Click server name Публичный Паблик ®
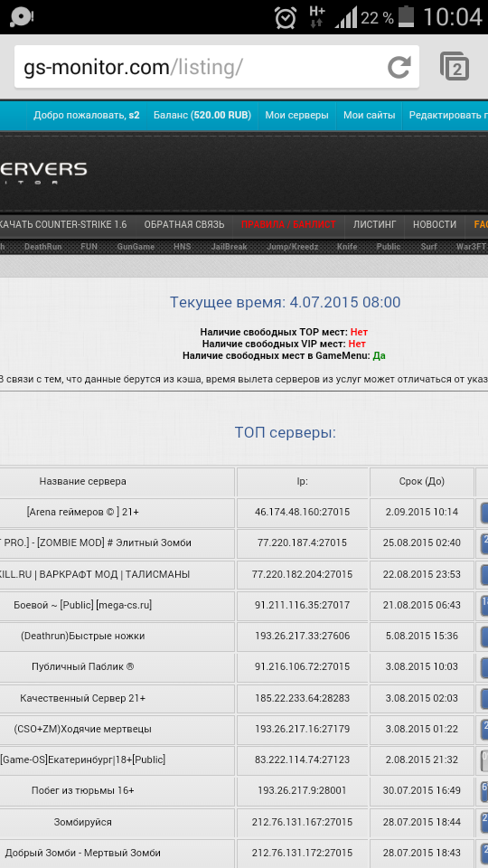The image size is (488, 868). tap(82, 667)
